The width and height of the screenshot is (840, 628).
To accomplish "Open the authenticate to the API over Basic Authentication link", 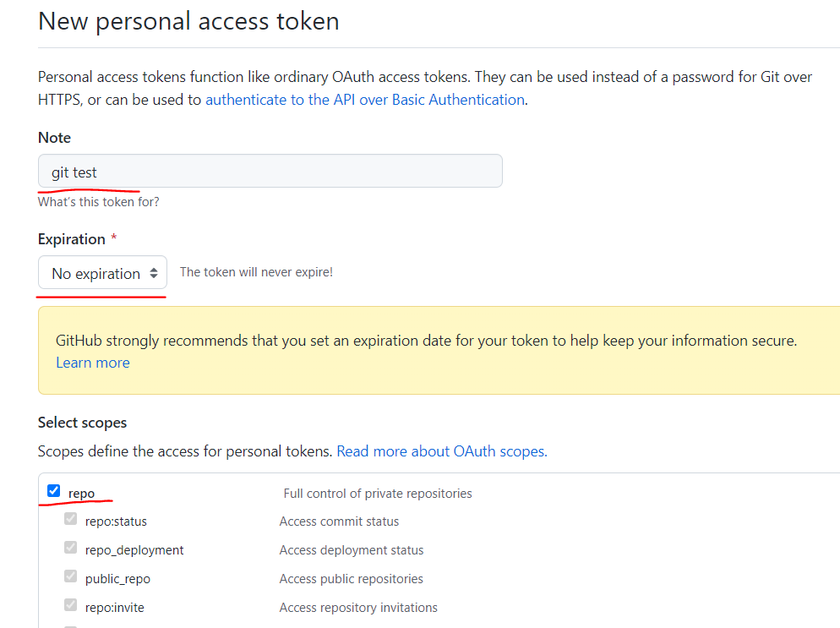I will pos(365,100).
